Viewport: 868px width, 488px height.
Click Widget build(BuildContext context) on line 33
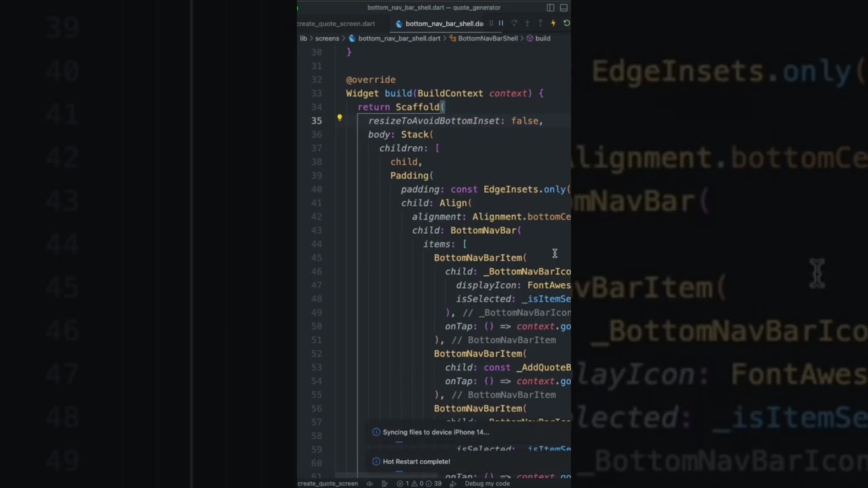(x=445, y=94)
